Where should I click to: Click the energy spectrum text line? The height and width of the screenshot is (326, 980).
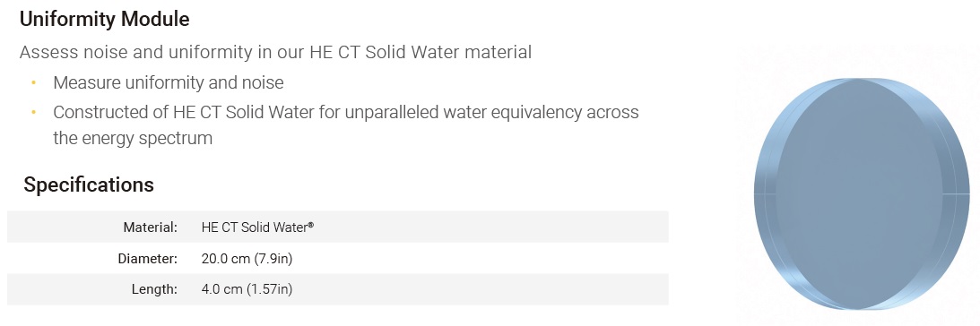(x=133, y=138)
